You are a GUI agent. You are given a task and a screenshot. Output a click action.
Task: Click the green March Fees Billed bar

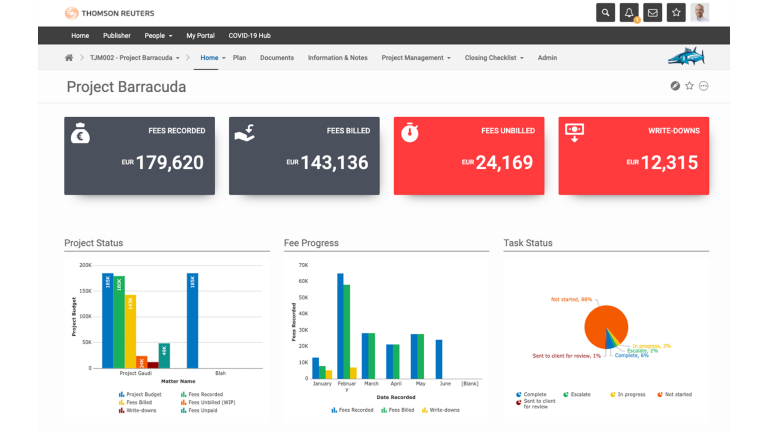[371, 356]
